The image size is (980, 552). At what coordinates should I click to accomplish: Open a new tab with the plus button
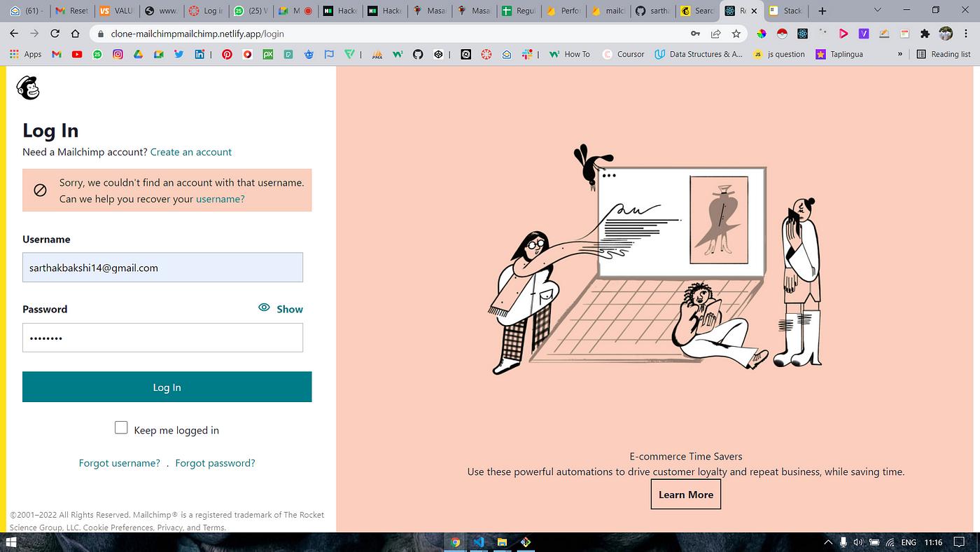click(822, 11)
